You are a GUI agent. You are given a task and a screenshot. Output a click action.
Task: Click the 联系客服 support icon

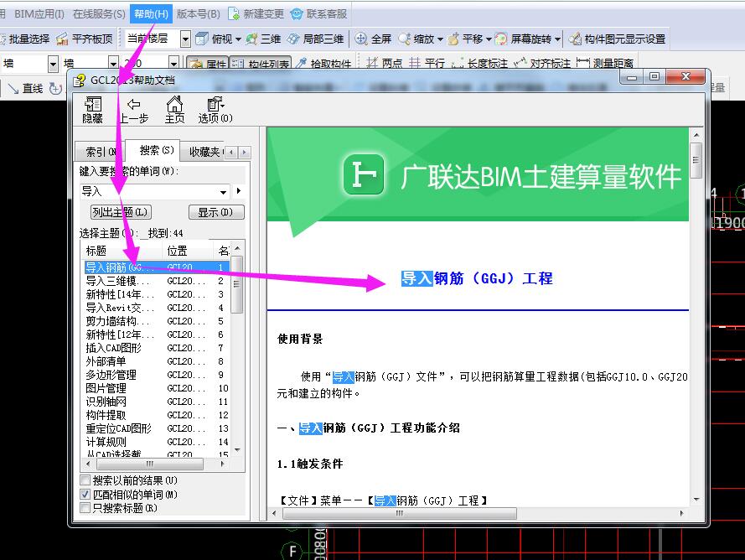coord(297,13)
